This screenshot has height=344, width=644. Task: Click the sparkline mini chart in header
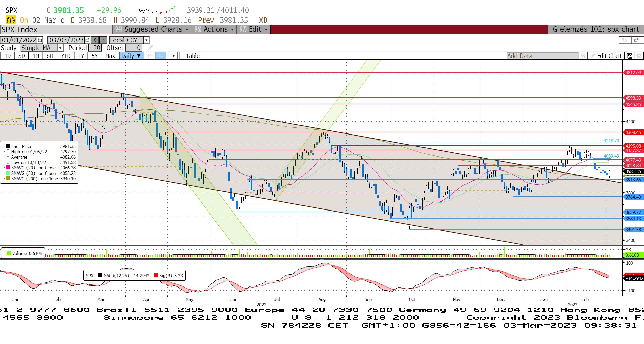(158, 10)
